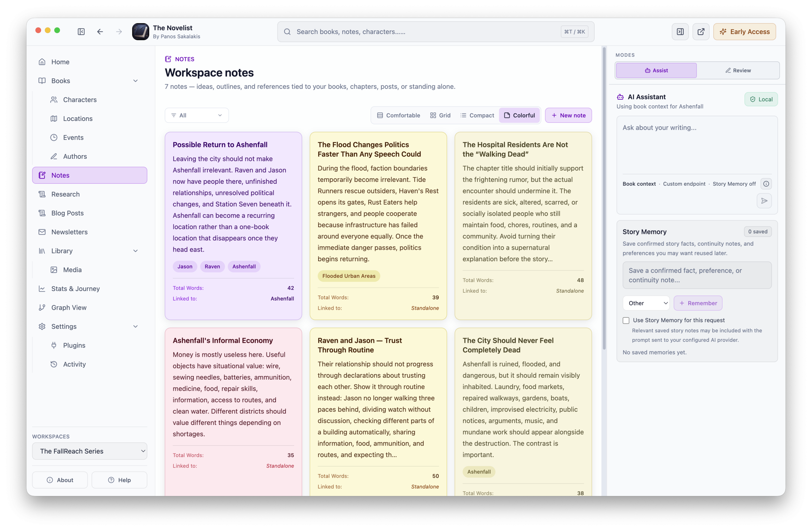Screen dimensions: 812x531
Task: Toggle the right side panel icon
Action: [680, 31]
